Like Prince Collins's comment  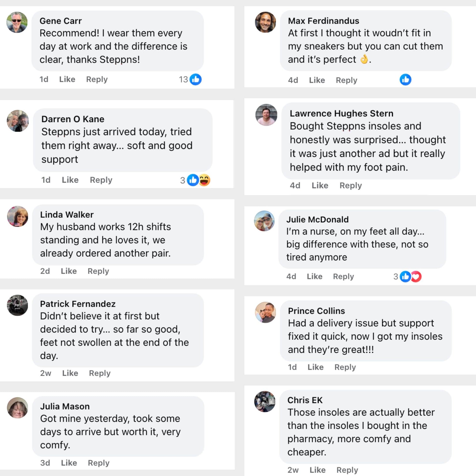(315, 367)
